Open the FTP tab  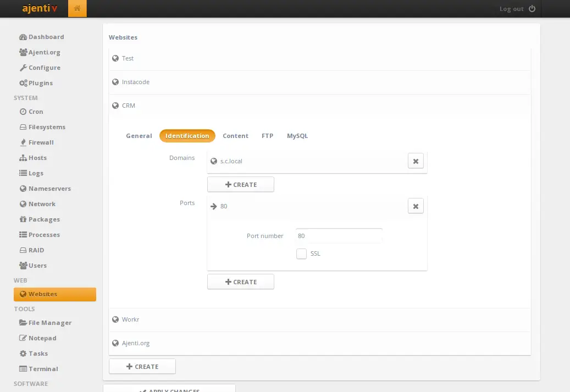(267, 136)
